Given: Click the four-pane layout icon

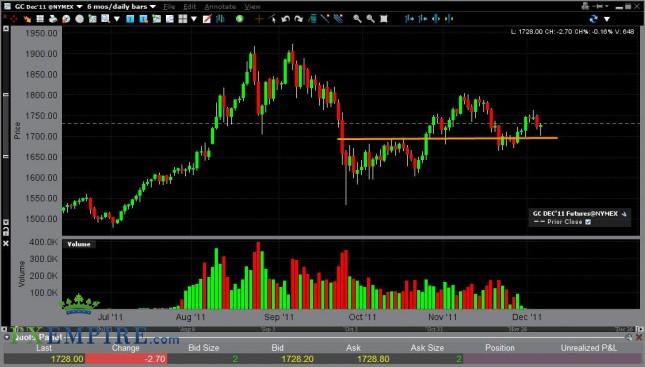Looking at the screenshot, I should pyautogui.click(x=183, y=19).
